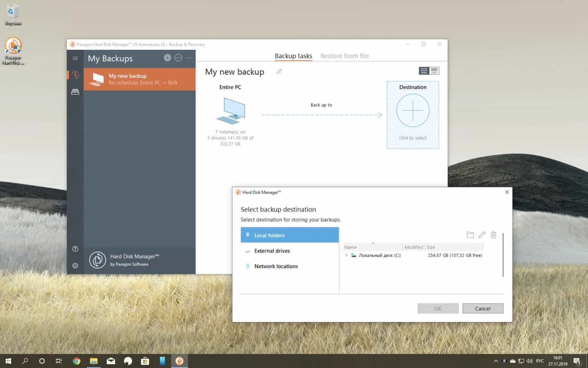Image resolution: width=588 pixels, height=368 pixels.
Task: Open the network tray icon
Action: (x=521, y=361)
